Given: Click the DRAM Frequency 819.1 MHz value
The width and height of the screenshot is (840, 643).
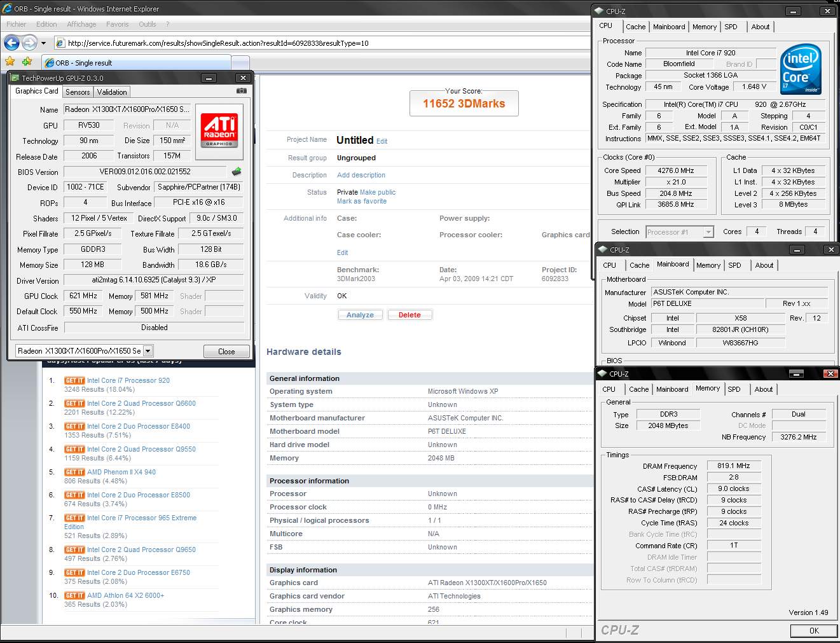Looking at the screenshot, I should point(734,466).
